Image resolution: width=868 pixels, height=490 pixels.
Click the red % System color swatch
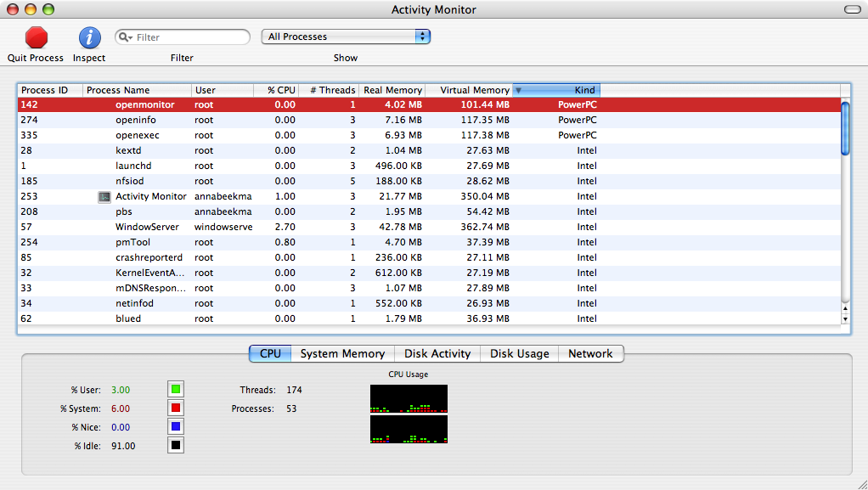tap(176, 408)
